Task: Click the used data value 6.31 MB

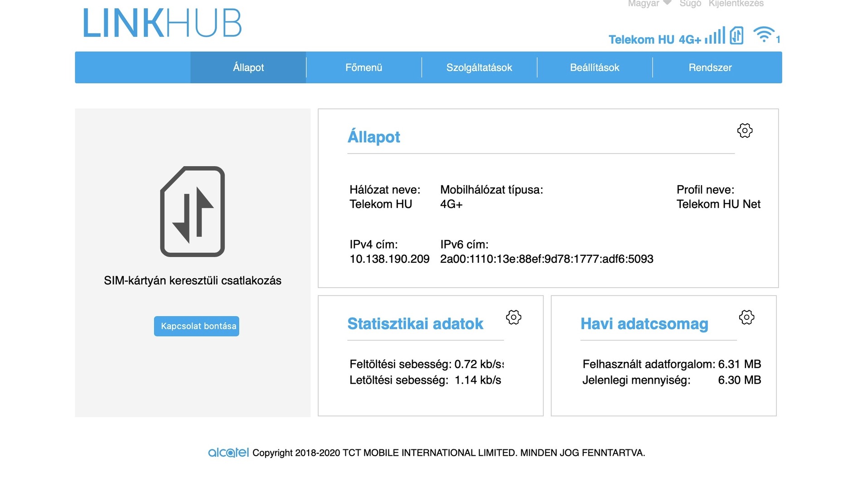Action: point(739,364)
